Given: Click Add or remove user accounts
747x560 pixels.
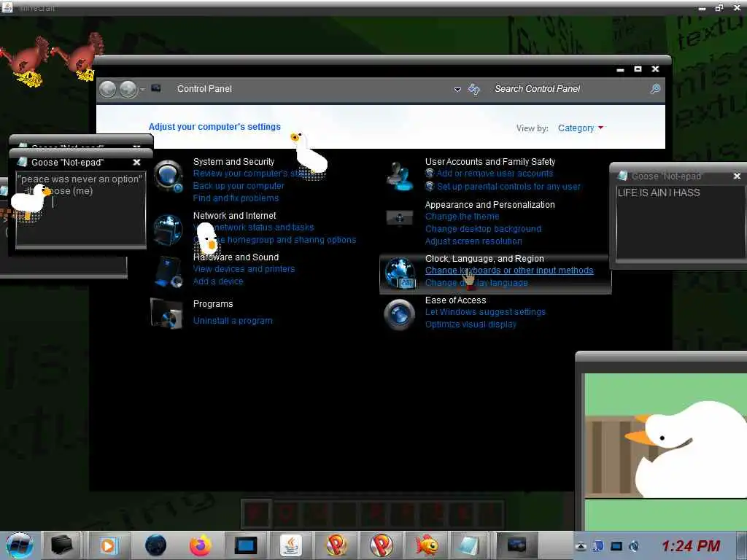Looking at the screenshot, I should 495,174.
